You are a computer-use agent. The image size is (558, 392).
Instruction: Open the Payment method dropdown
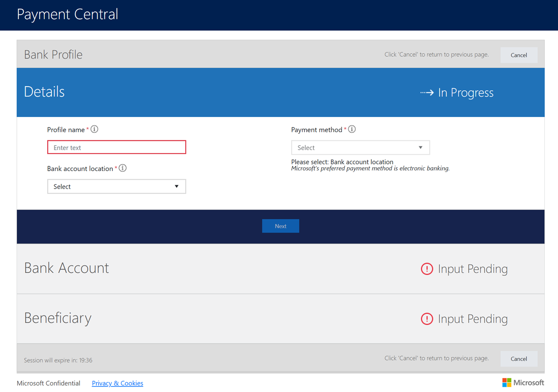click(x=360, y=148)
